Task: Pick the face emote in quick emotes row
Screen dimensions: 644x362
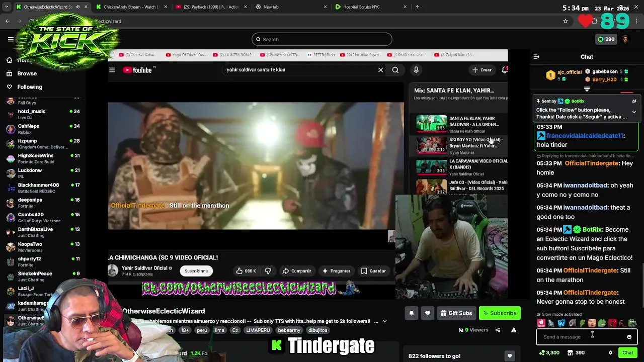Action: pyautogui.click(x=592, y=323)
